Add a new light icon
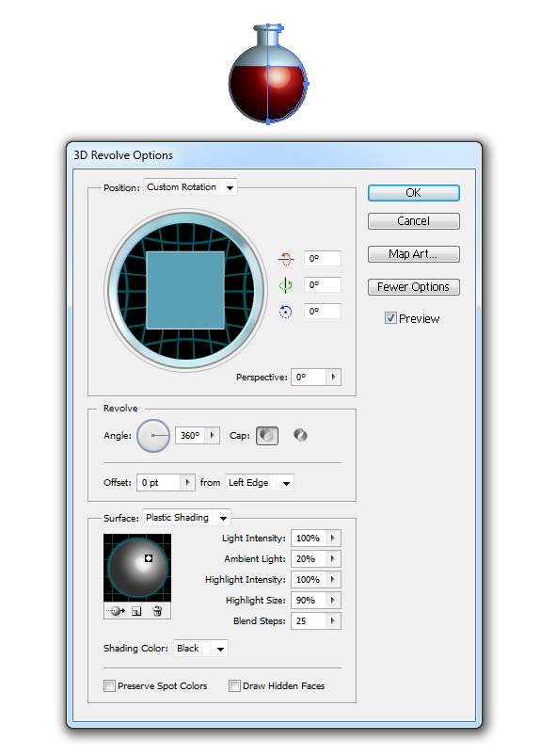556x756 pixels. tap(136, 611)
